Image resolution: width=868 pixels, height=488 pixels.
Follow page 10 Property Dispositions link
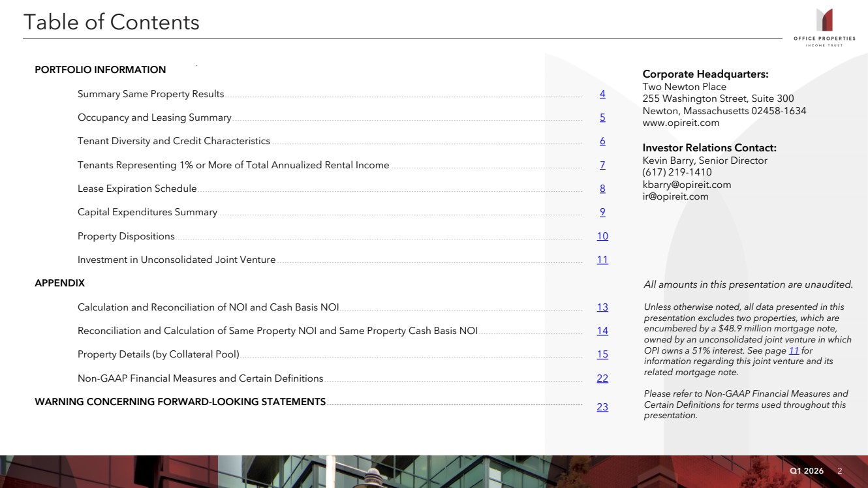tap(602, 236)
